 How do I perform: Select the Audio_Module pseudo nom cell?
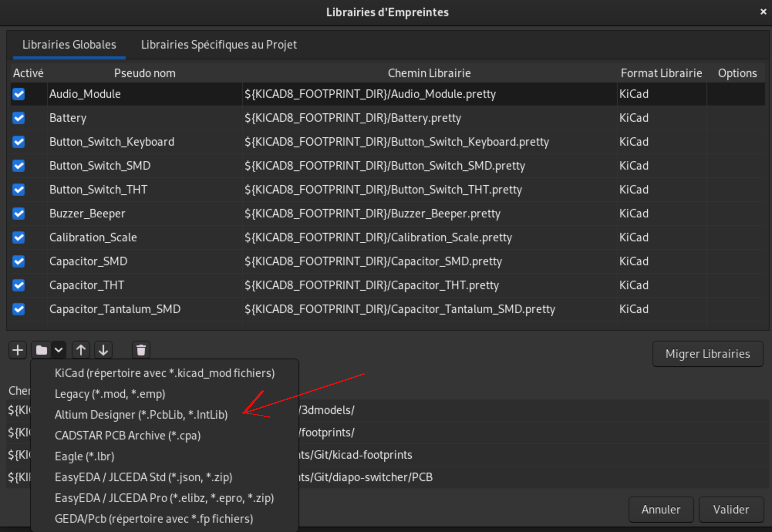pos(145,94)
